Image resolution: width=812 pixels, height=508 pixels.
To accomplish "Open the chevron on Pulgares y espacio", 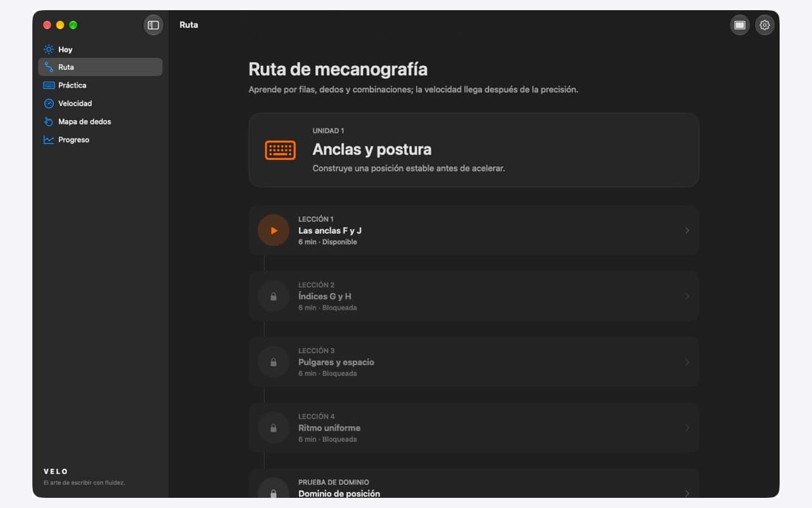I will pos(687,362).
